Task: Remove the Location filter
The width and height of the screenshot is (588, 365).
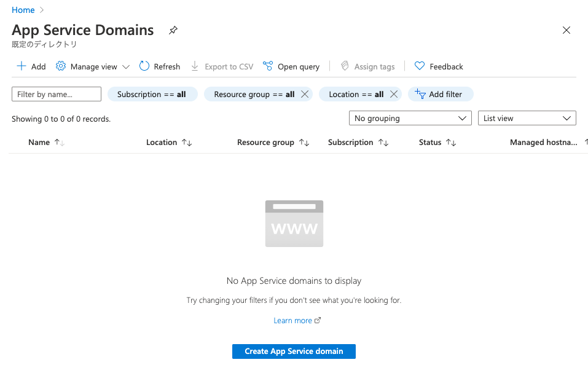Action: click(x=394, y=94)
